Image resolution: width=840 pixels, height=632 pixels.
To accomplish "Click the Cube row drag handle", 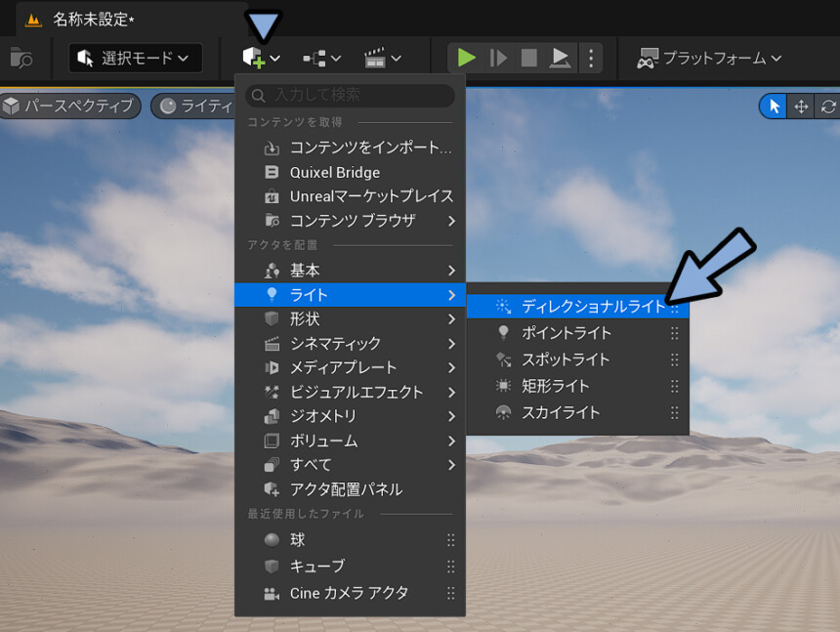I will (x=451, y=567).
